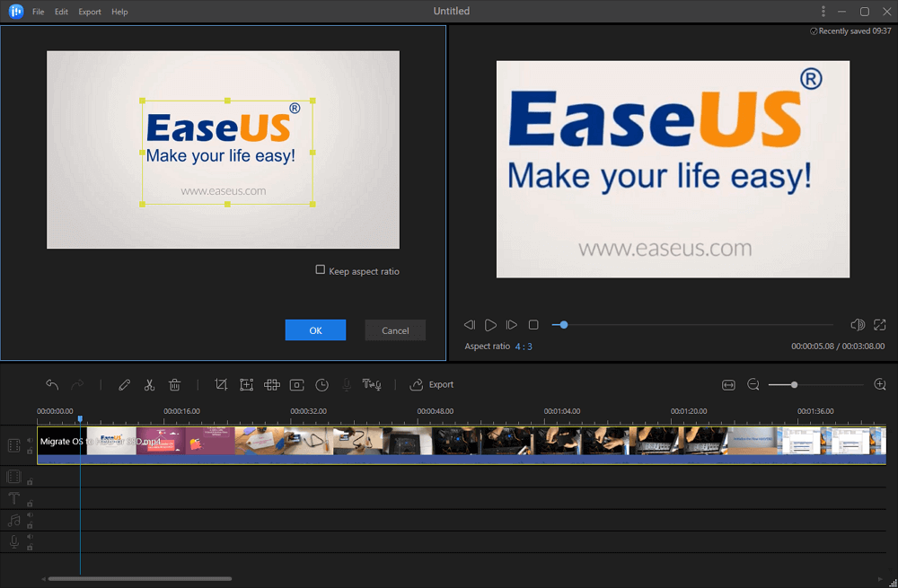Viewport: 898px width, 588px height.
Task: Mute the music track audio
Action: (x=30, y=516)
